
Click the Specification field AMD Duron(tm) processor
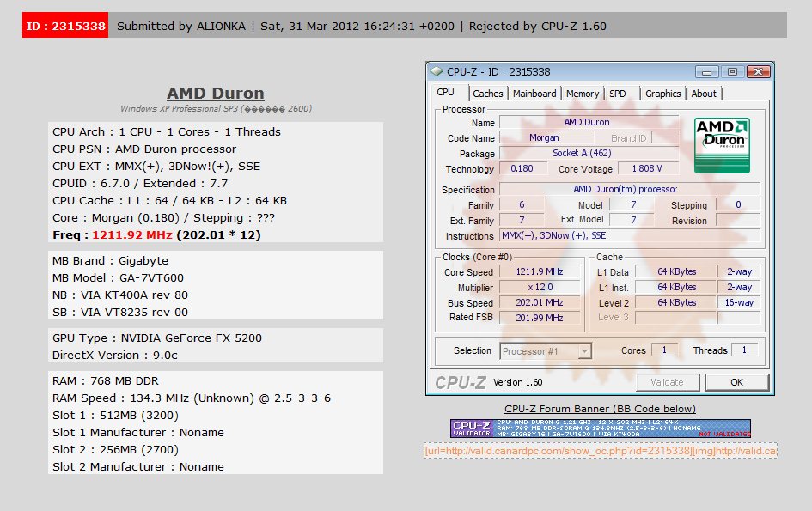pyautogui.click(x=629, y=190)
